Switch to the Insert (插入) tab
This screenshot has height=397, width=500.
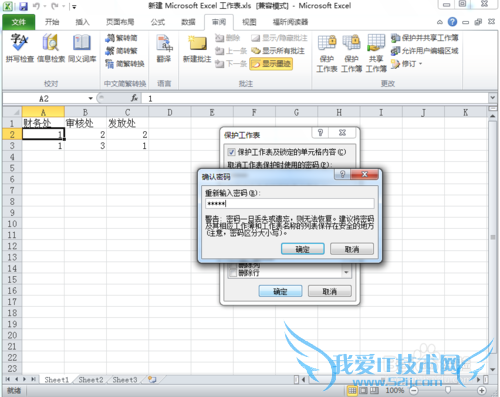tap(82, 22)
